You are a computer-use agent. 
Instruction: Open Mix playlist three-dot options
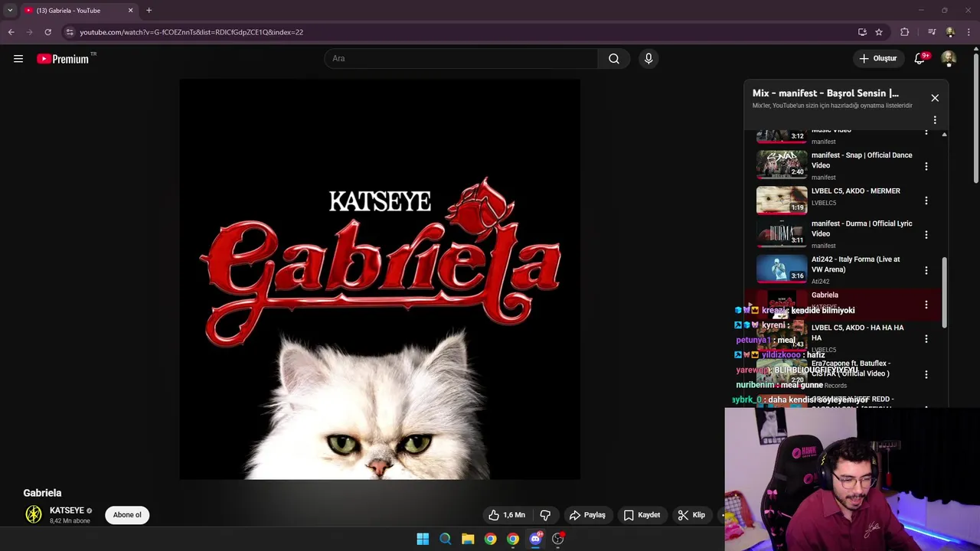(x=935, y=120)
